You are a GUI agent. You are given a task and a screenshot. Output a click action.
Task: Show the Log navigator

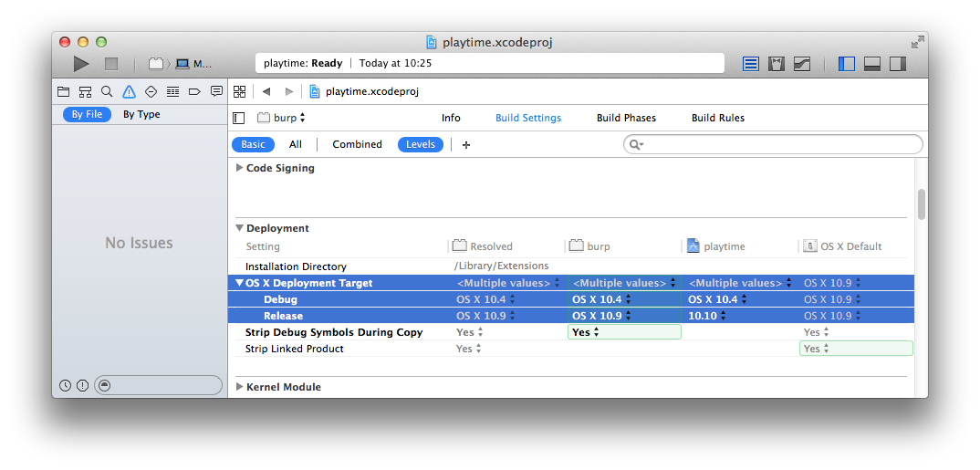point(217,92)
